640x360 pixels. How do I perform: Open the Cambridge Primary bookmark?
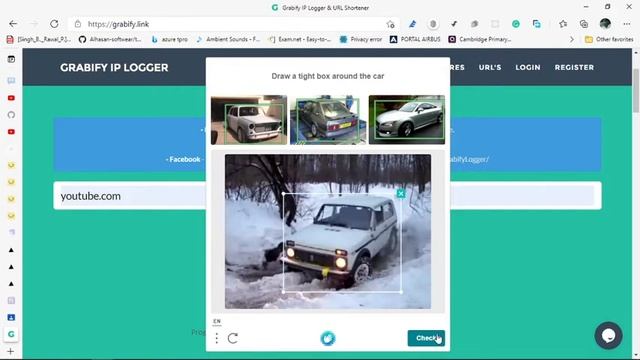pos(480,39)
